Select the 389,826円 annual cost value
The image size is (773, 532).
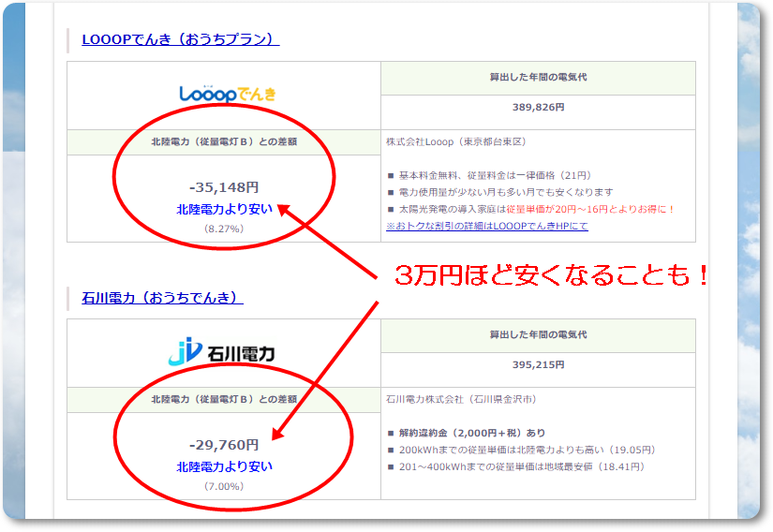(x=538, y=107)
